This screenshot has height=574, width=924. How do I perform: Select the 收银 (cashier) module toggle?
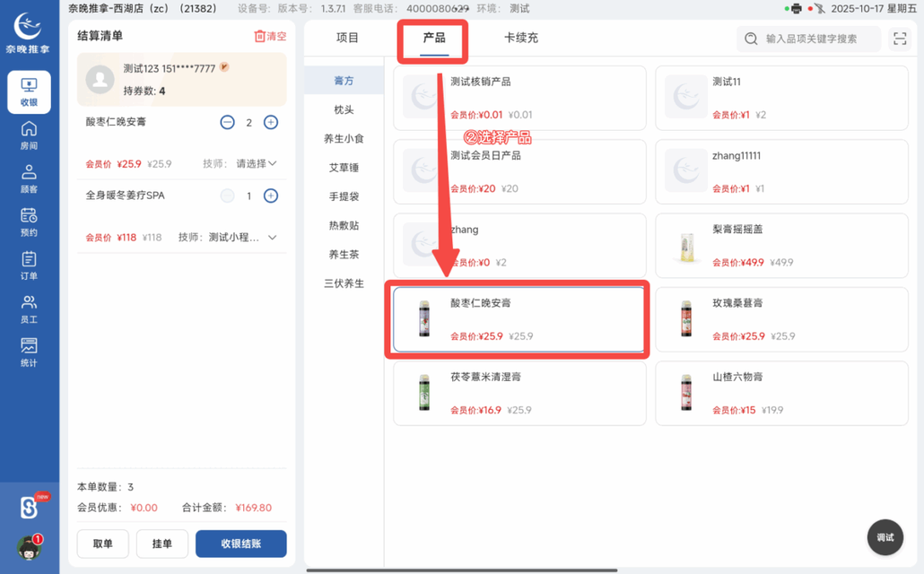(27, 92)
